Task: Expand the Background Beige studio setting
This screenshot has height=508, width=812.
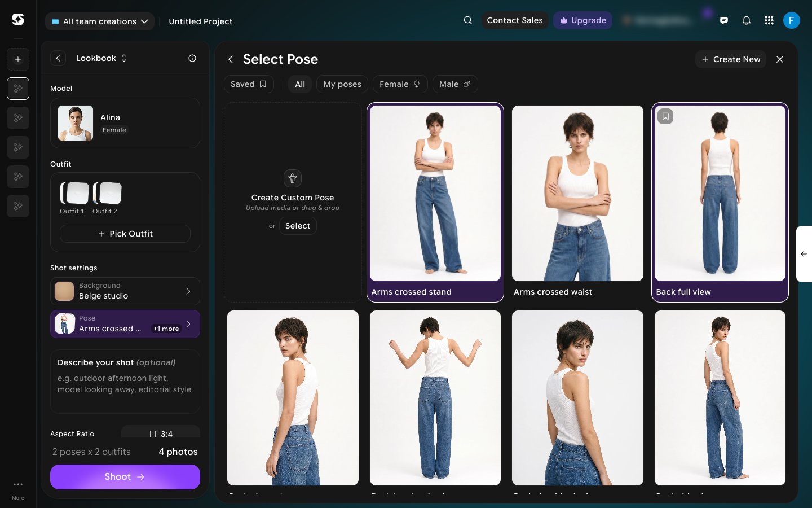Action: point(125,291)
